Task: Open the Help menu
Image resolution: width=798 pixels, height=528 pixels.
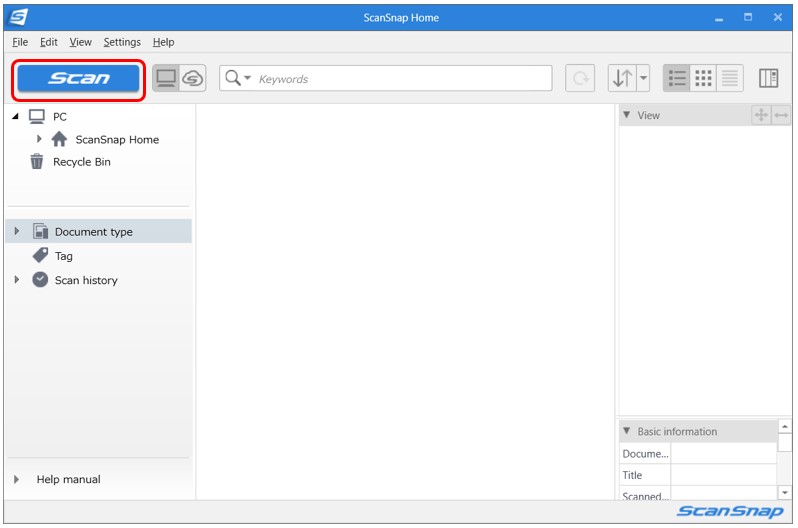Action: coord(163,42)
